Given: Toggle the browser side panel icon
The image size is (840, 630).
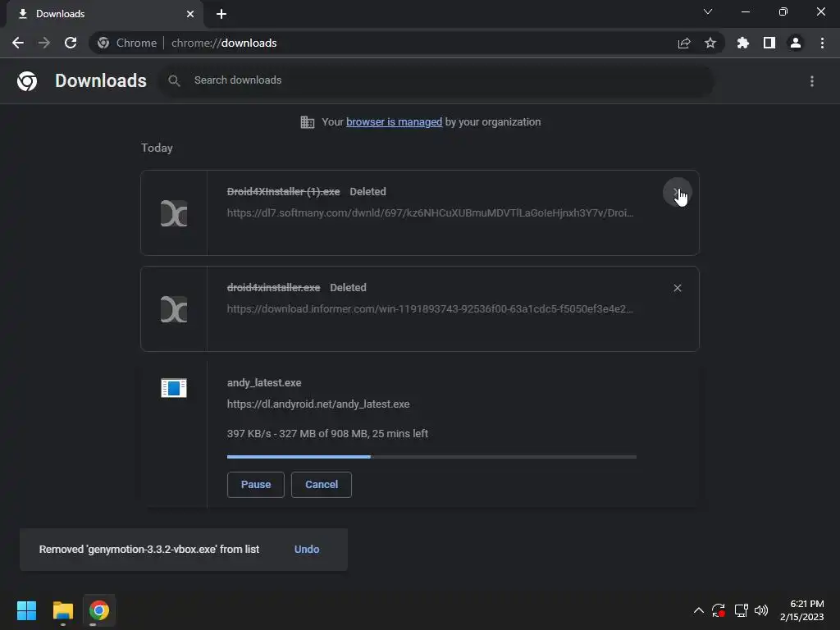Looking at the screenshot, I should click(x=769, y=43).
